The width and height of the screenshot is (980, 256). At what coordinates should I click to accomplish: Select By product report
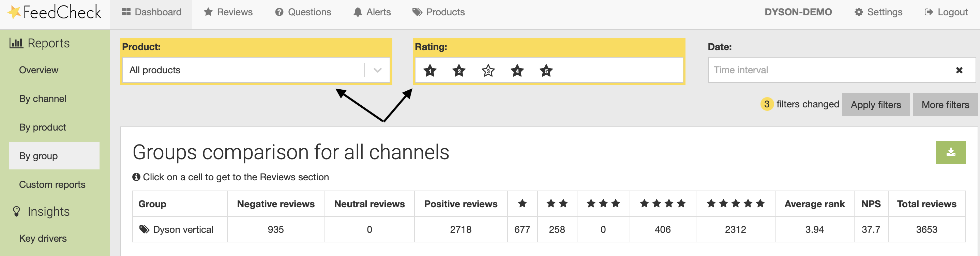pyautogui.click(x=43, y=127)
